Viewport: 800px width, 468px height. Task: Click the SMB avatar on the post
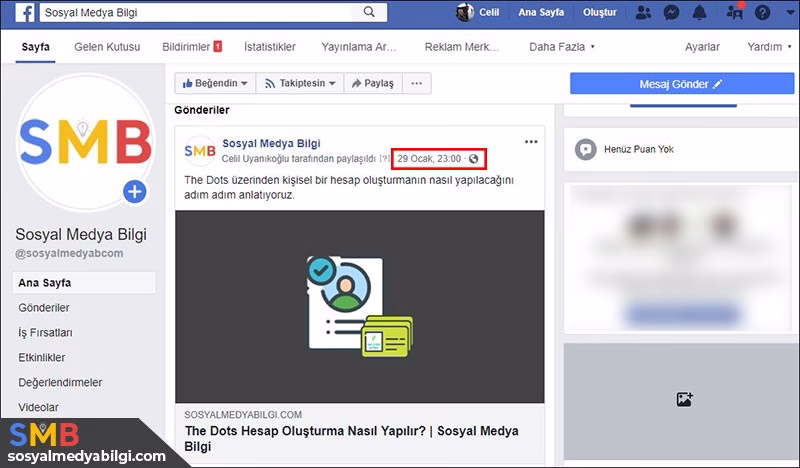coord(199,151)
